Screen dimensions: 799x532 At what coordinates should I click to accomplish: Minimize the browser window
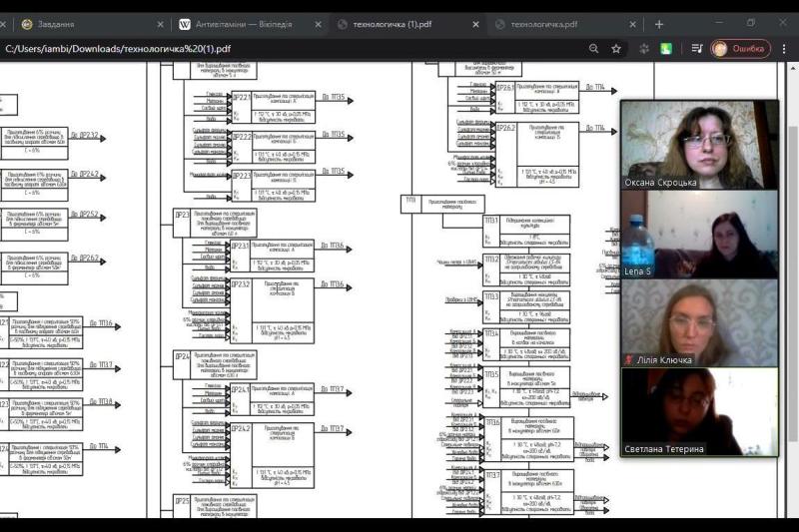719,23
